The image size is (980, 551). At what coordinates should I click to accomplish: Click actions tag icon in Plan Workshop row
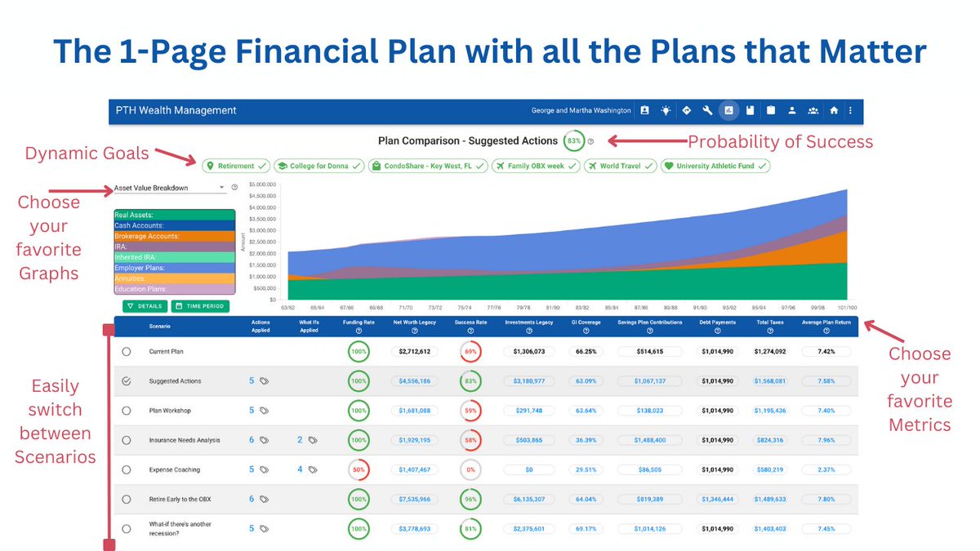pyautogui.click(x=264, y=411)
